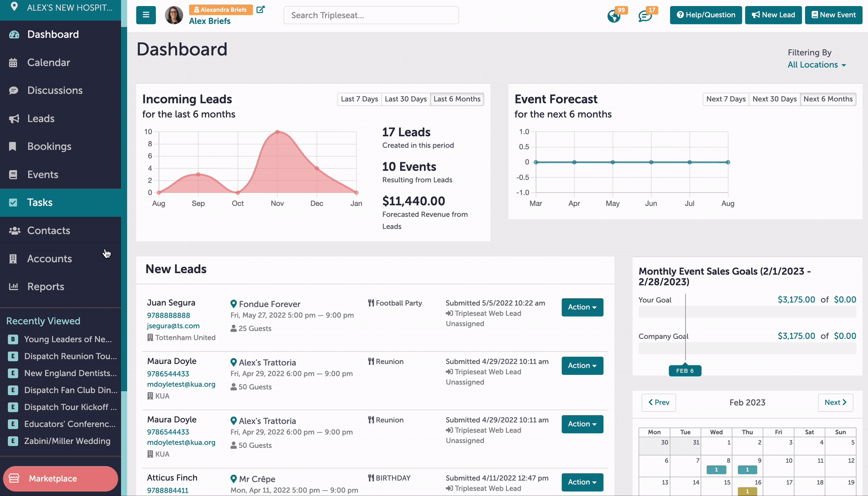The width and height of the screenshot is (868, 496).
Task: Show incoming leads for Last 6 Months
Action: click(457, 99)
